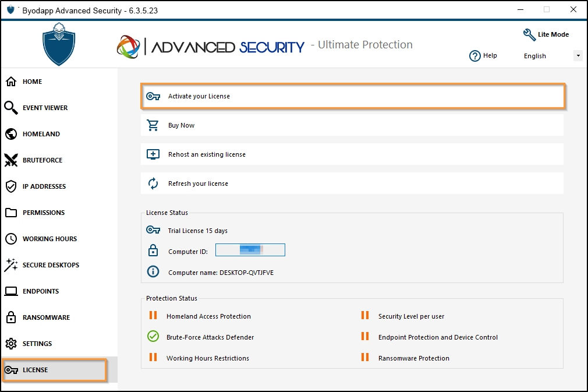Click the IP Addresses shield icon

point(11,186)
